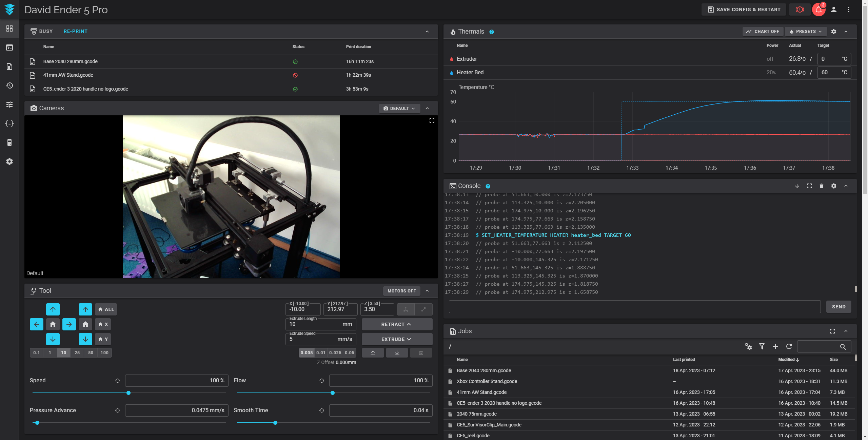Collapse the Tool panel
This screenshot has height=440, width=868.
pyautogui.click(x=427, y=291)
